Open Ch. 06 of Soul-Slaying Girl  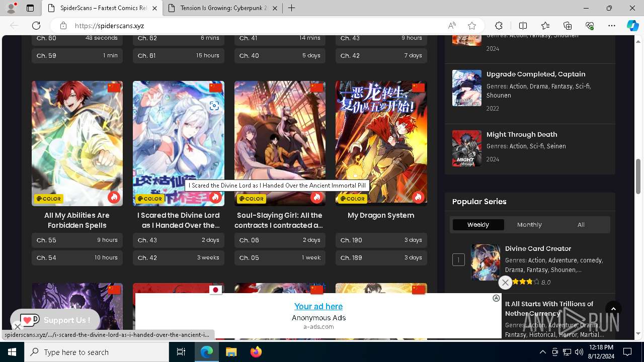coord(280,240)
